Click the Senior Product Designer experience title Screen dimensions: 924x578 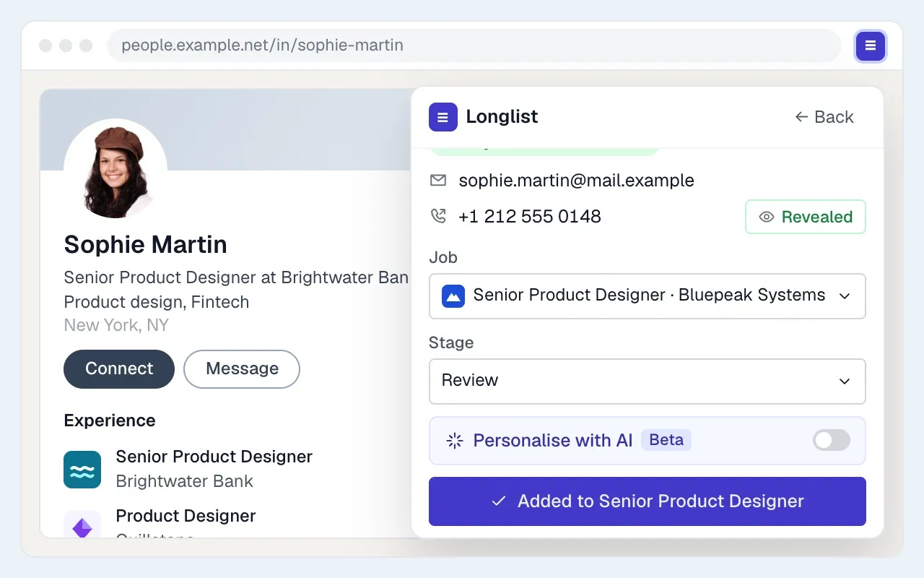(x=214, y=457)
